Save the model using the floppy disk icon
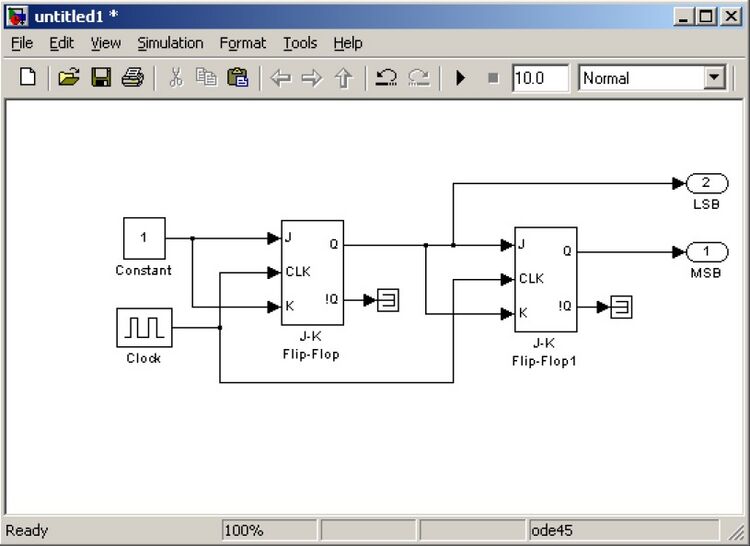The width and height of the screenshot is (750, 546). 100,78
